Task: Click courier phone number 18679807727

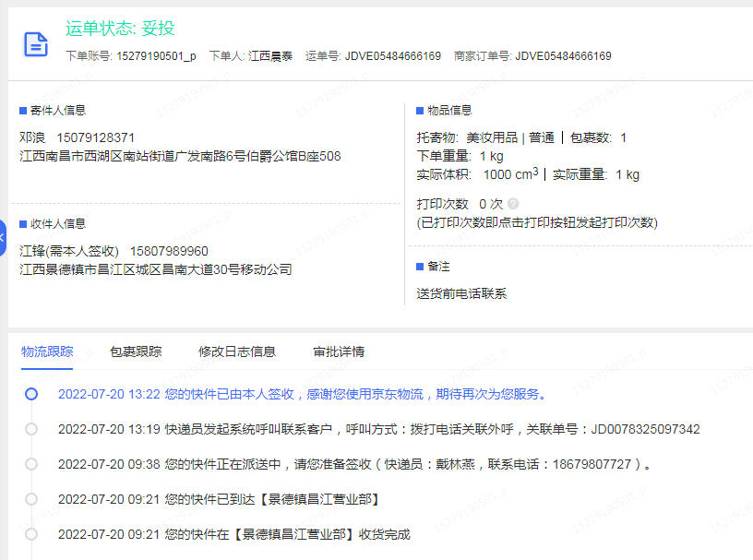Action: tap(592, 464)
